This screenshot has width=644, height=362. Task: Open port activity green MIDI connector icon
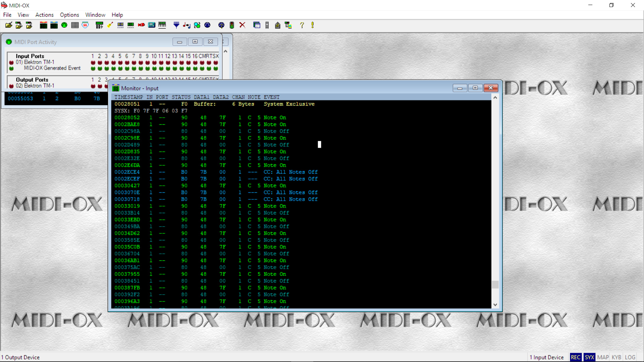tap(64, 25)
